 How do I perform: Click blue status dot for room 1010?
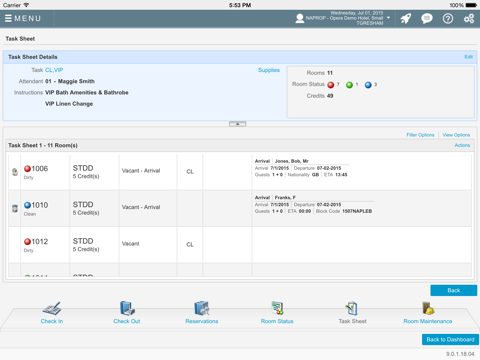pos(27,205)
